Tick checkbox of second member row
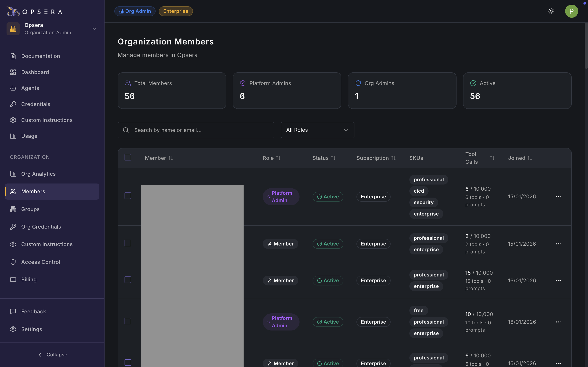Image resolution: width=588 pixels, height=367 pixels. [x=128, y=243]
